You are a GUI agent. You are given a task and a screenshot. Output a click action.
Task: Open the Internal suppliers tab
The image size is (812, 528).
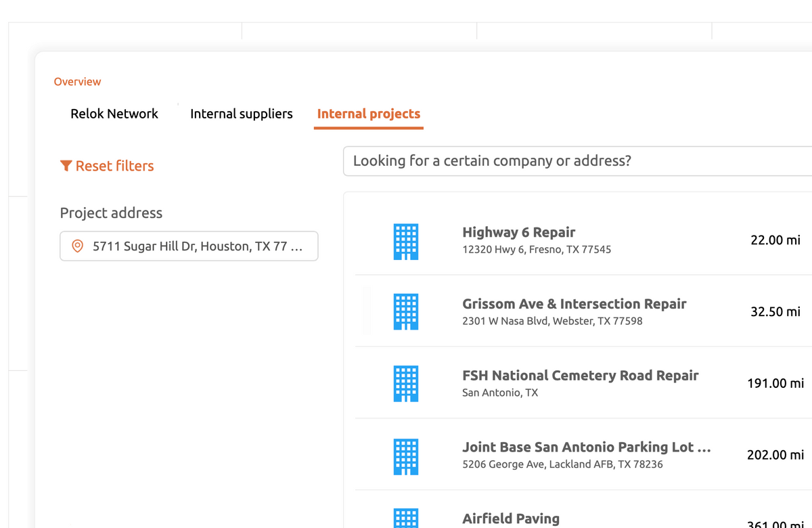[242, 114]
